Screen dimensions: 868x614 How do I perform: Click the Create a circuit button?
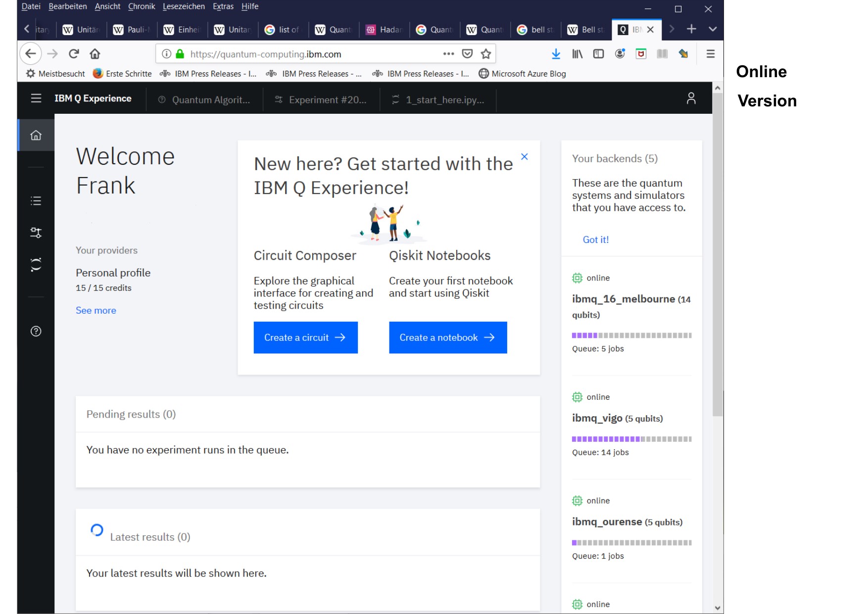(305, 337)
